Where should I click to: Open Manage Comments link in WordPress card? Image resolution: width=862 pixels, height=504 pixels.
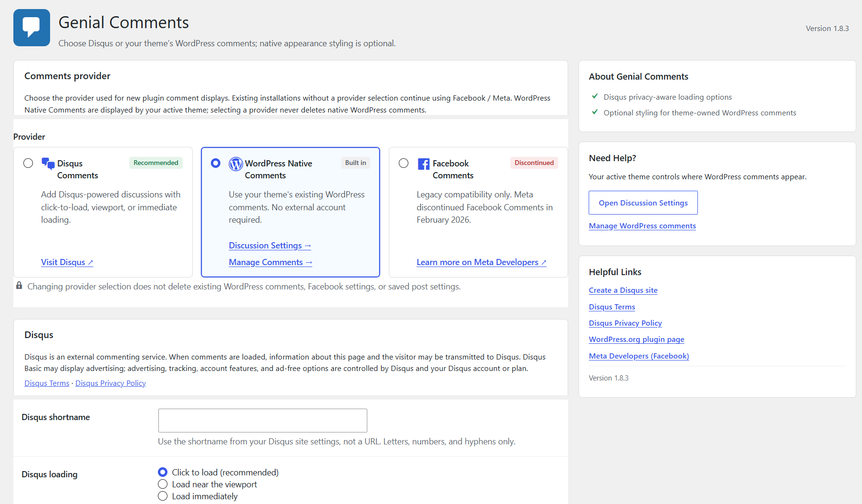(270, 262)
